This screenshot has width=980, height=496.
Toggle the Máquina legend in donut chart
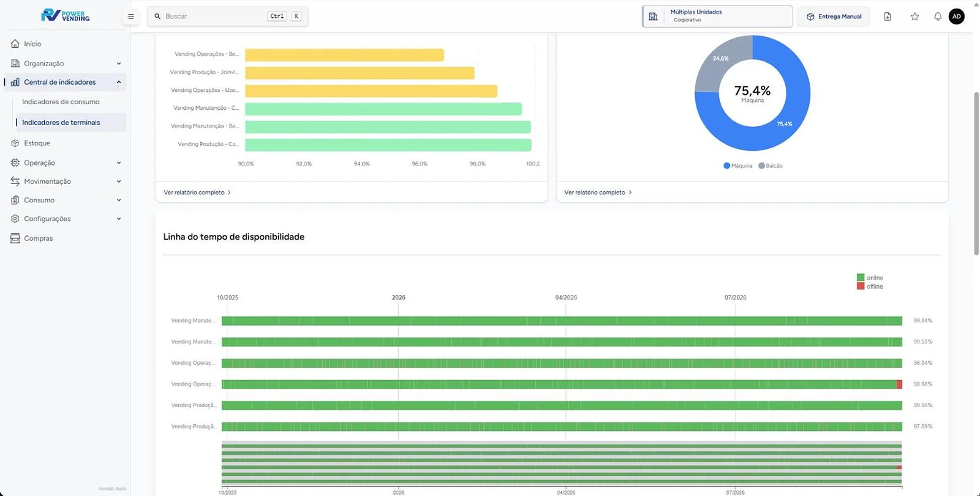[737, 166]
